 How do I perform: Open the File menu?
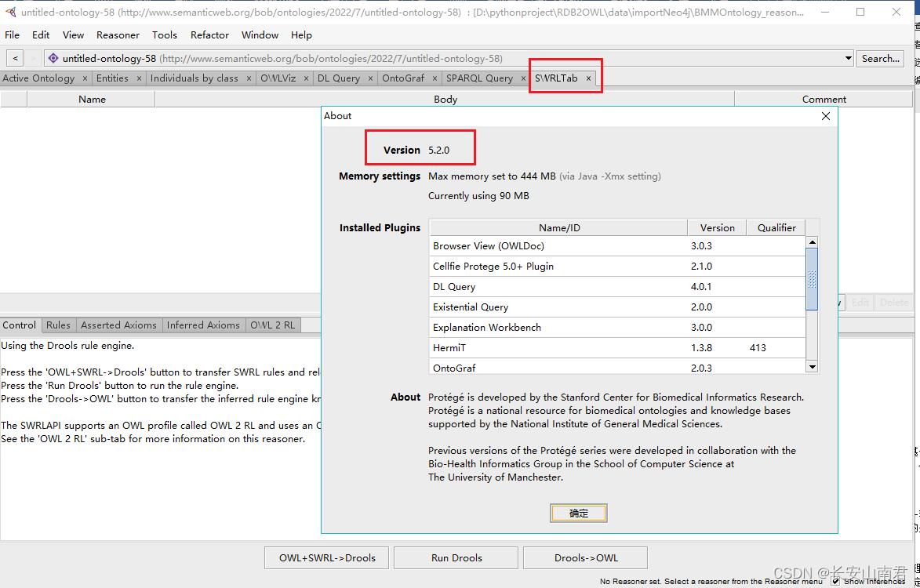(x=12, y=35)
